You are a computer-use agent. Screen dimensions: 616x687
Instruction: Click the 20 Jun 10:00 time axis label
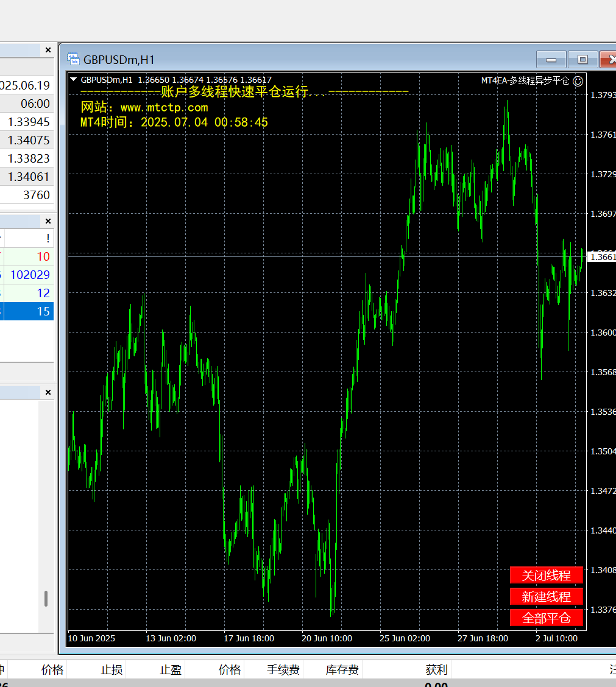click(327, 638)
